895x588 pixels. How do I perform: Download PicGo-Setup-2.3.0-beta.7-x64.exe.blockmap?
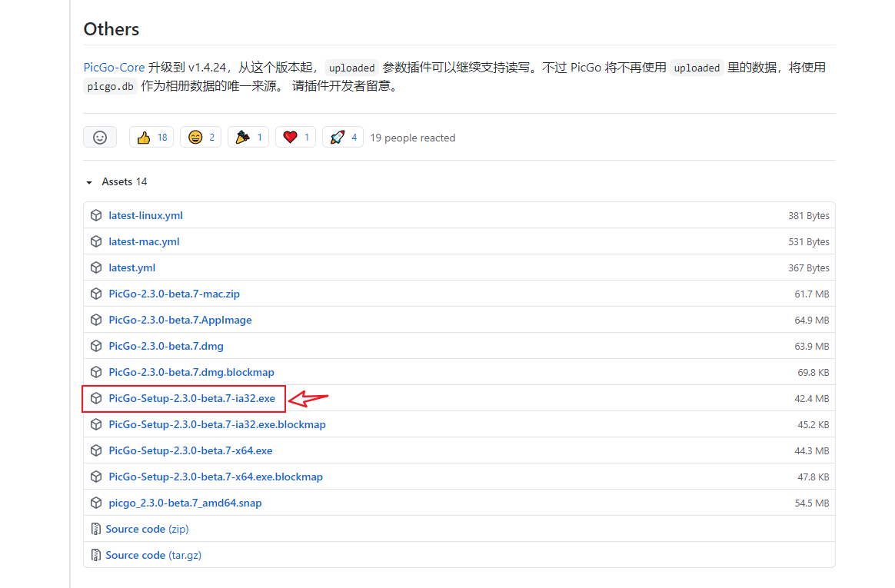point(216,477)
